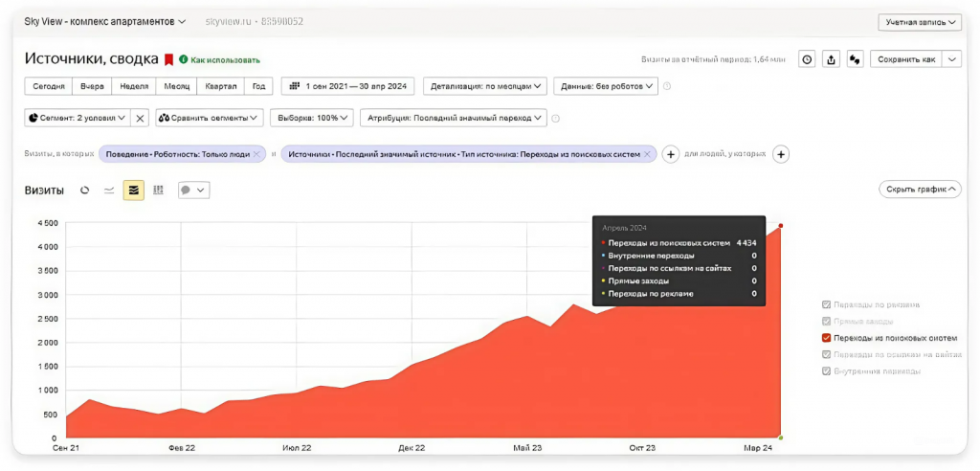
Task: Toggle Прямые заходы legend checkbox
Action: pyautogui.click(x=826, y=322)
